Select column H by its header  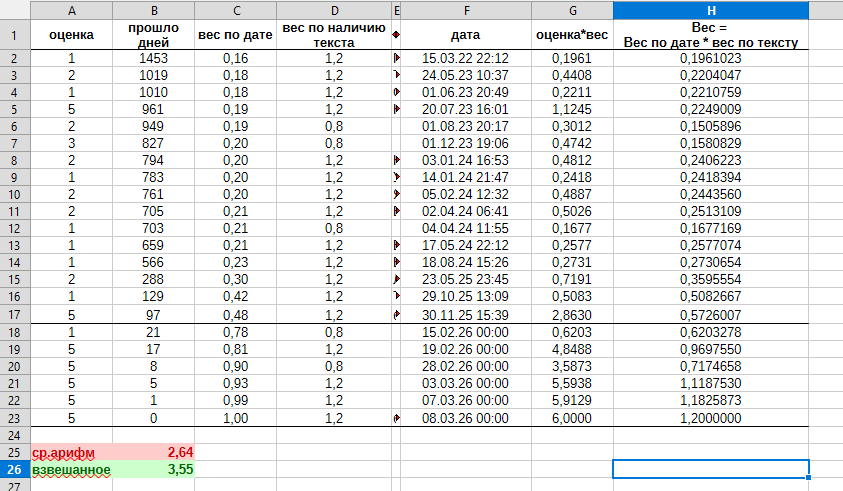710,10
